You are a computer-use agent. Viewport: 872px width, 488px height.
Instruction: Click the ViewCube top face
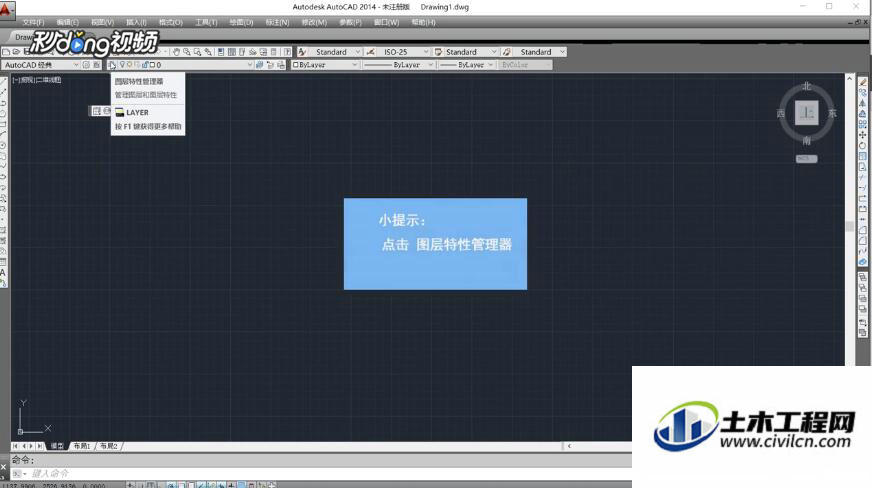tap(806, 113)
